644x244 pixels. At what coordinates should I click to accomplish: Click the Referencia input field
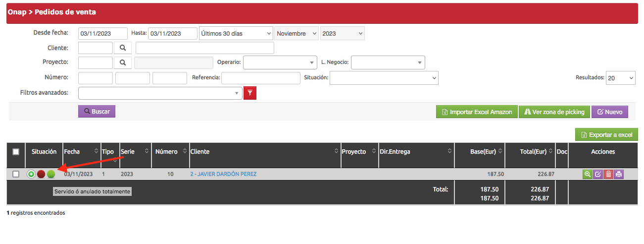[x=261, y=78]
